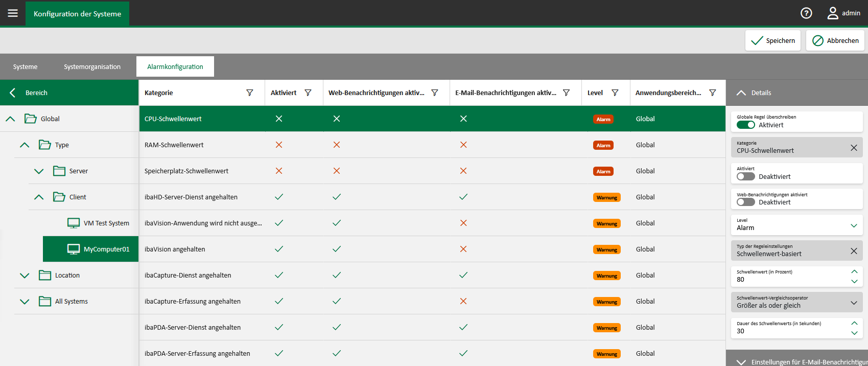
Task: Expand the Location tree node
Action: pyautogui.click(x=25, y=275)
